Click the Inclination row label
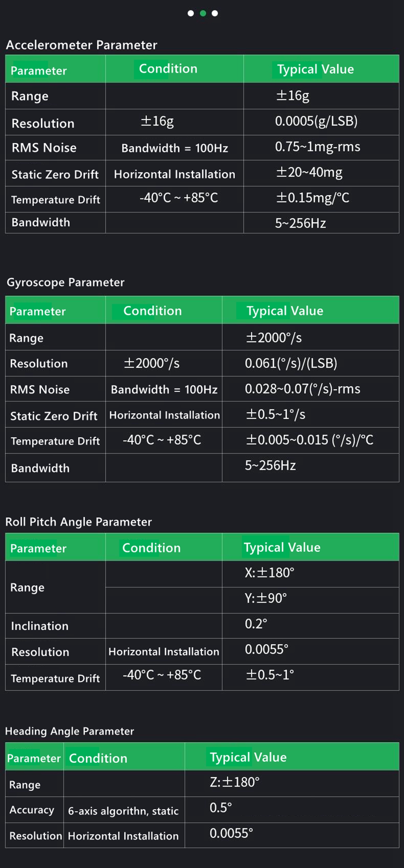The image size is (404, 868). [x=40, y=626]
